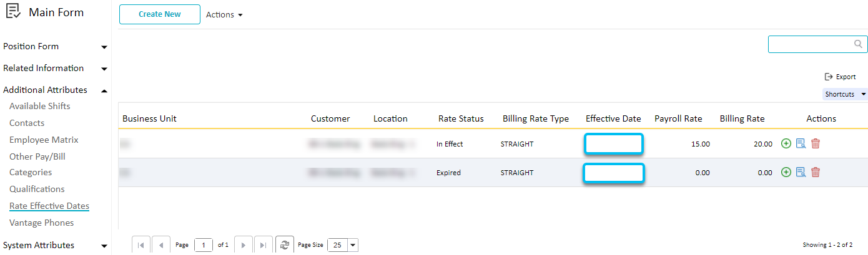Viewport: 868px width, 255px height.
Task: Sort by Billing Rate column header
Action: [742, 118]
